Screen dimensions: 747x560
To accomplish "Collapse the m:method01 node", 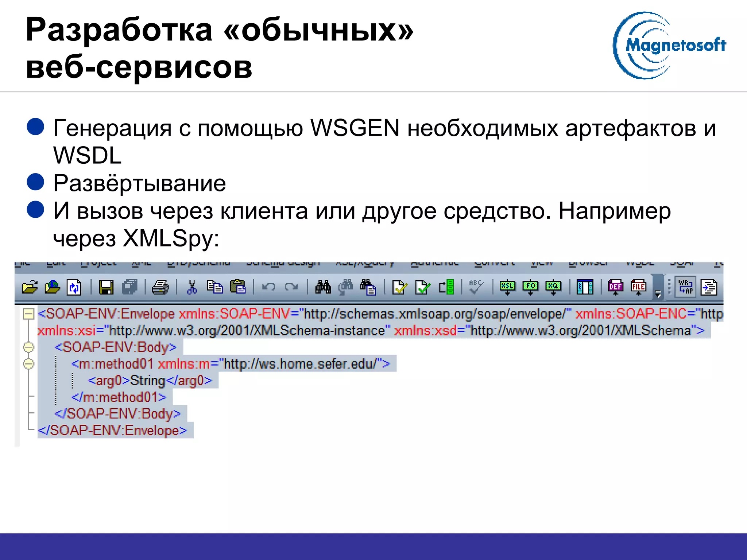I will [29, 364].
